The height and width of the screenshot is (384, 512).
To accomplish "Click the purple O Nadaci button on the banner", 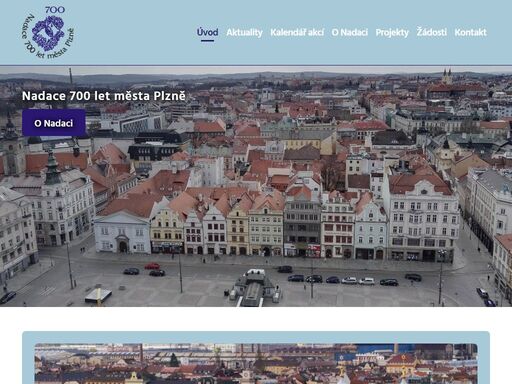I will coord(54,123).
